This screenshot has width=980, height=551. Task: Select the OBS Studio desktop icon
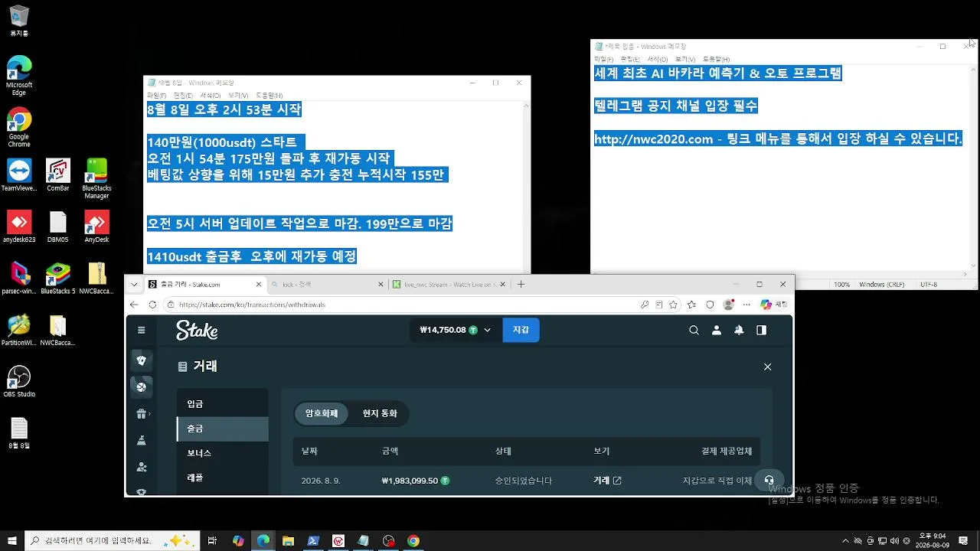click(x=19, y=382)
